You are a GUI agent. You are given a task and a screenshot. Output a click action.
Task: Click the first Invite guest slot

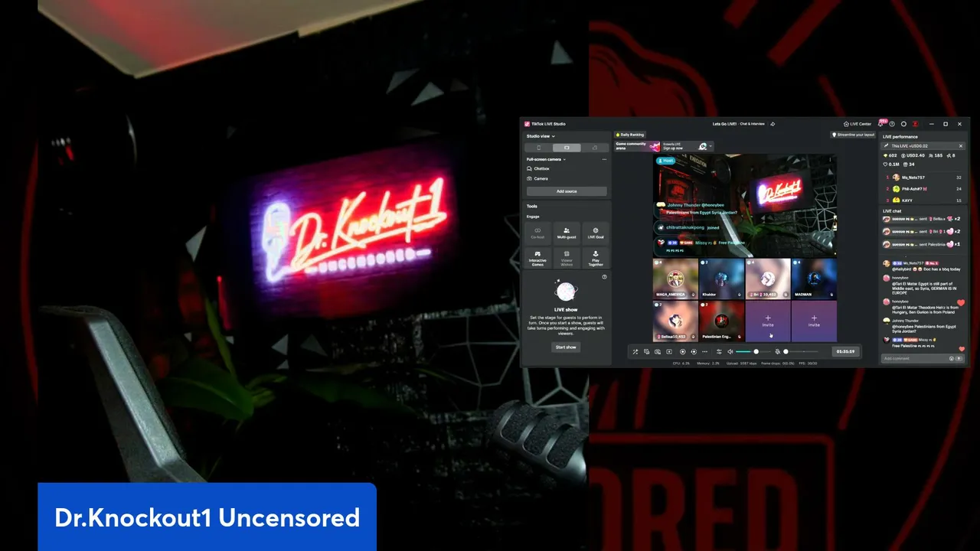(x=768, y=321)
